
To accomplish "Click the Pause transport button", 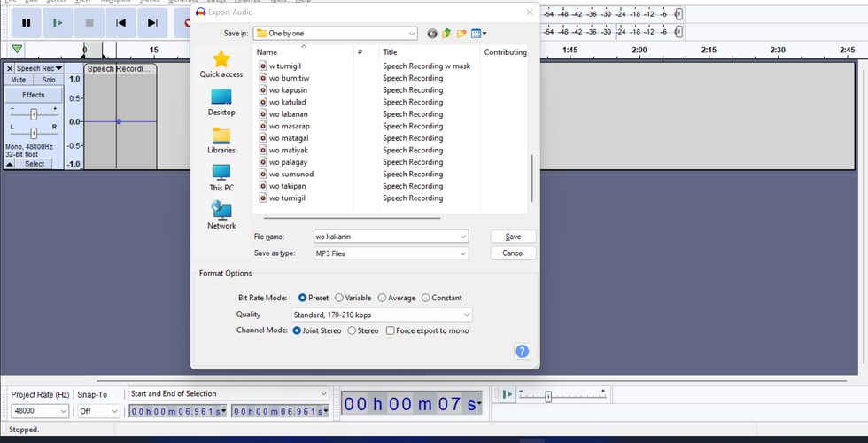I will (26, 23).
